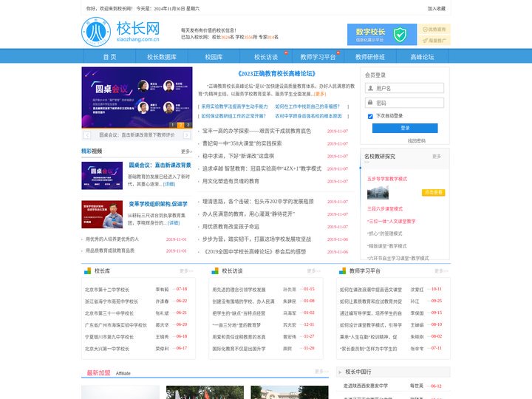Click into the 密码 input field
The image size is (532, 399).
point(404,103)
